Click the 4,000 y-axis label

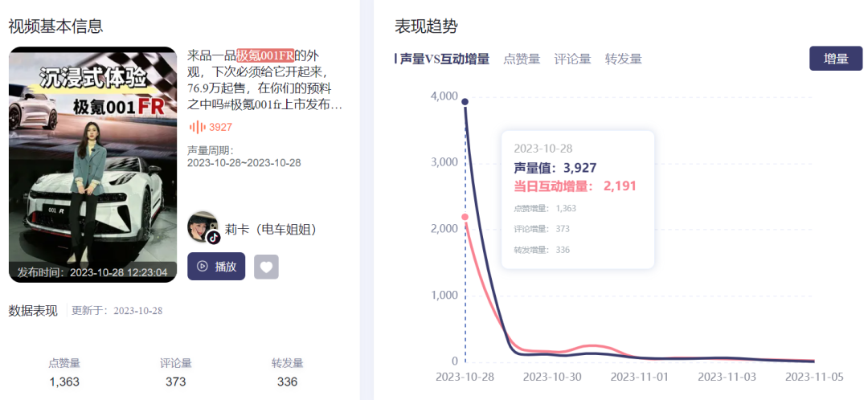(444, 96)
